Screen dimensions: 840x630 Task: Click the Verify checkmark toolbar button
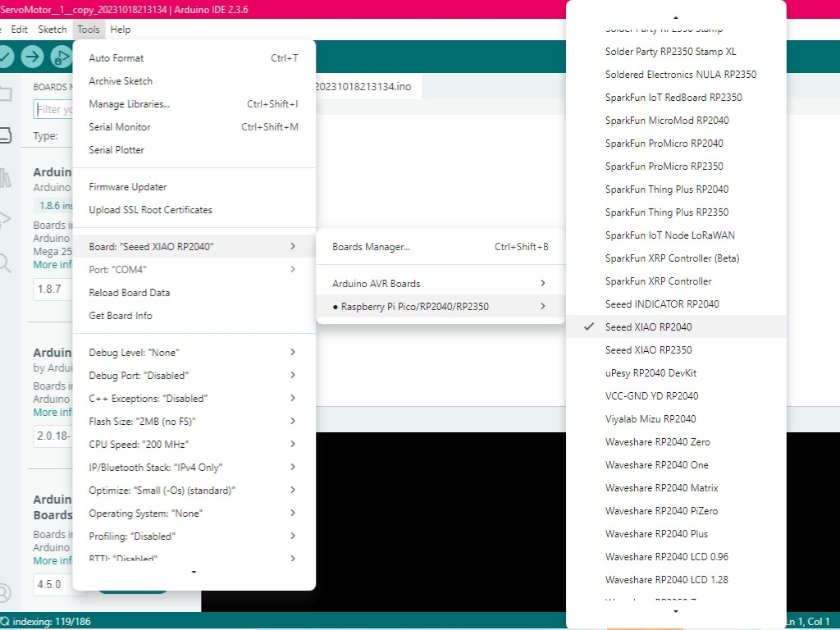click(x=5, y=57)
